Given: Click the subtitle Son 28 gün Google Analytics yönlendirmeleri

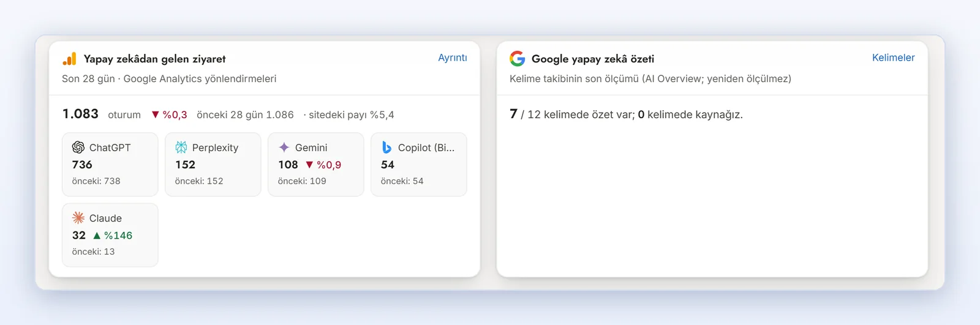Looking at the screenshot, I should 169,78.
